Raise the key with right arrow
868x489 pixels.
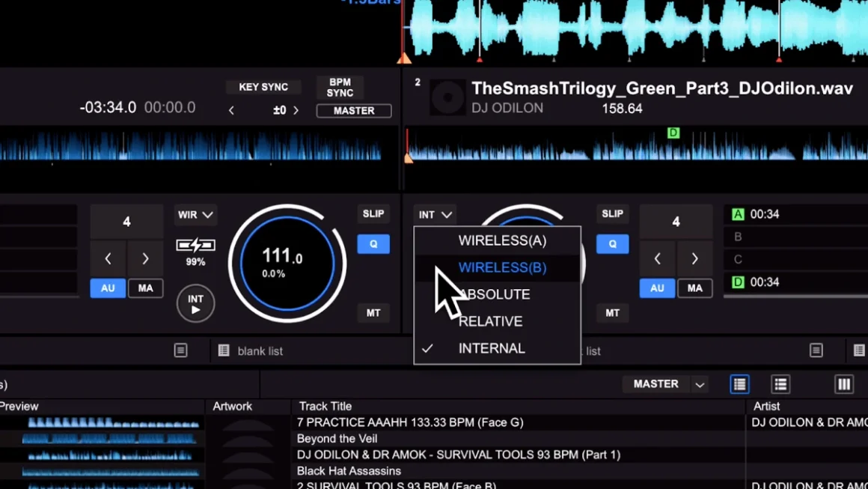296,111
